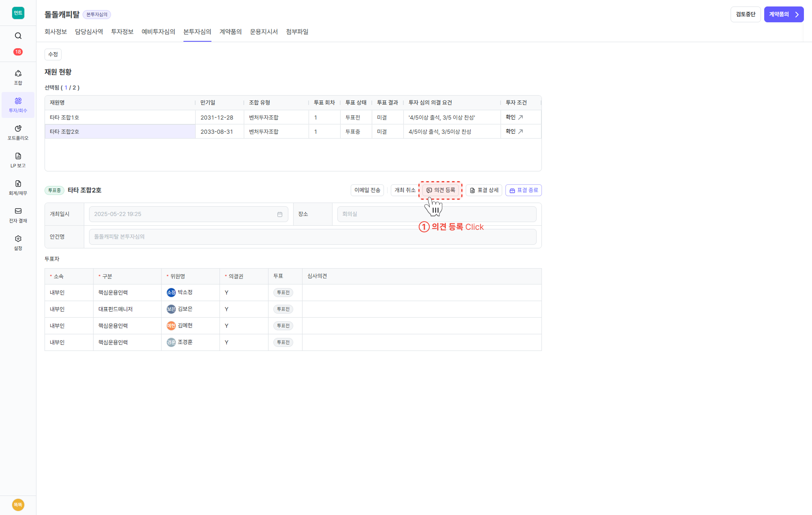
Task: Switch to 예비투자심의 tab
Action: click(x=158, y=32)
